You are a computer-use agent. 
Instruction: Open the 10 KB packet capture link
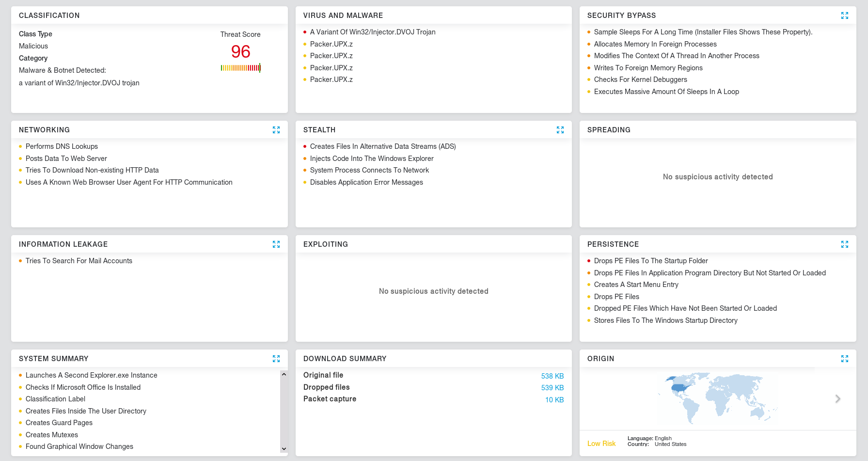pos(554,400)
